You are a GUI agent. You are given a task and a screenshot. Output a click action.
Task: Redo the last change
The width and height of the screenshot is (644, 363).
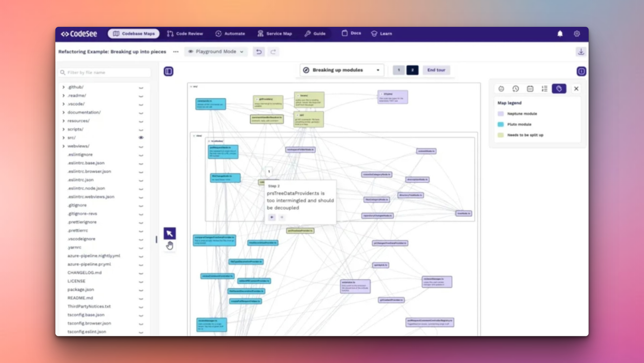pos(273,51)
